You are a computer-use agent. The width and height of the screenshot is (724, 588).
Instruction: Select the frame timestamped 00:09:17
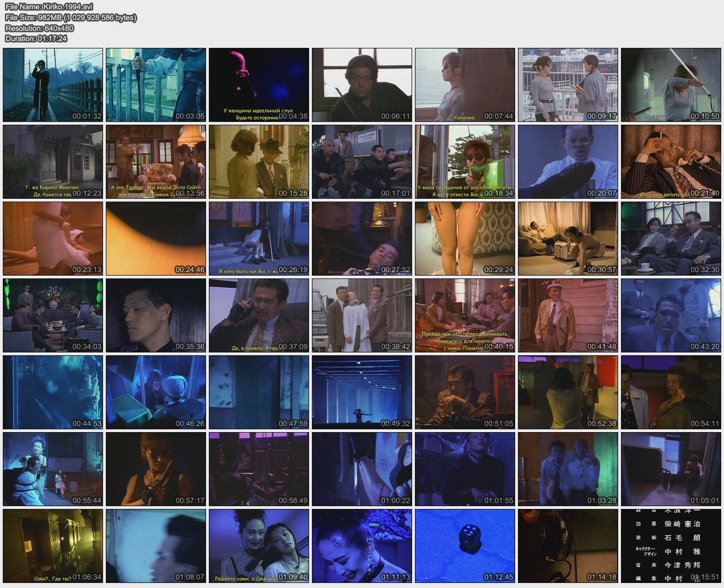pos(568,85)
